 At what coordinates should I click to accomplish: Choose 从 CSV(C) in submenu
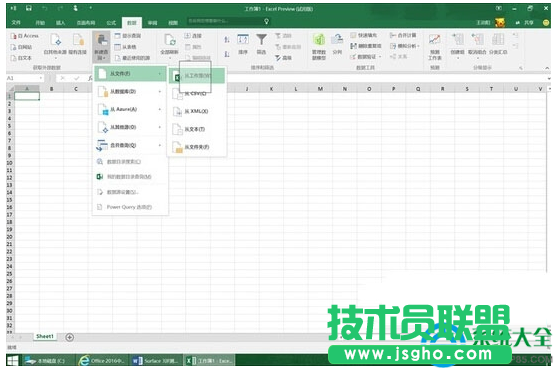coord(196,93)
